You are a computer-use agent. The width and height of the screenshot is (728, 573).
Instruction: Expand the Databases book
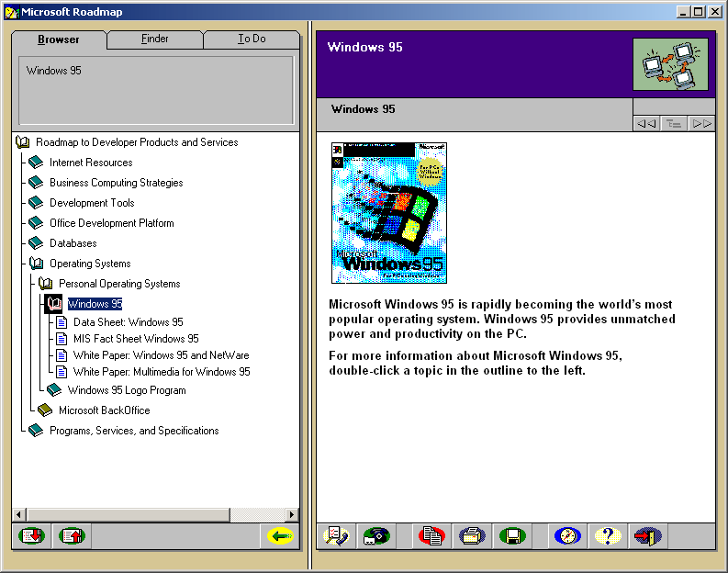(x=36, y=242)
